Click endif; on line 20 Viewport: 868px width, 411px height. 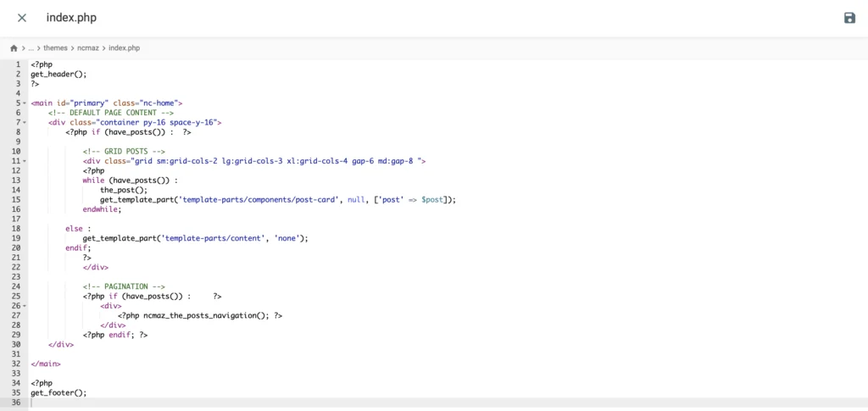coord(78,247)
